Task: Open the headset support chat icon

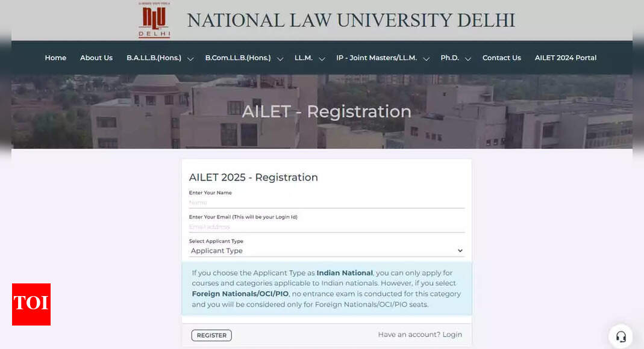Action: point(621,336)
